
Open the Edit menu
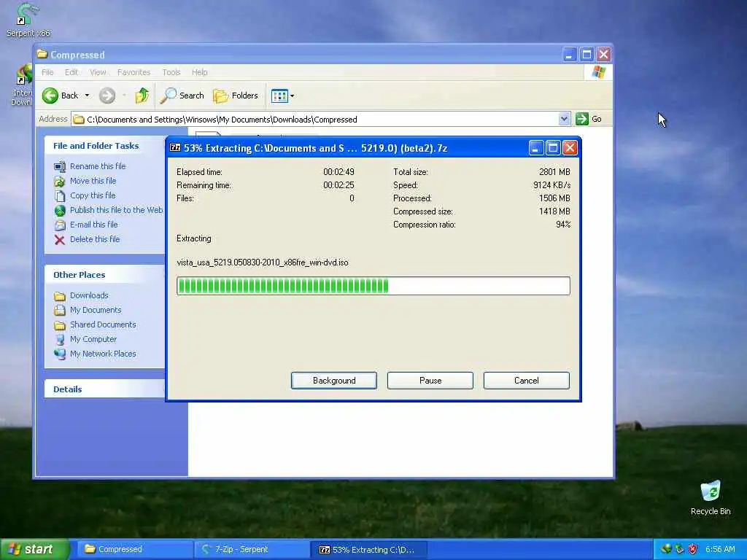(71, 72)
